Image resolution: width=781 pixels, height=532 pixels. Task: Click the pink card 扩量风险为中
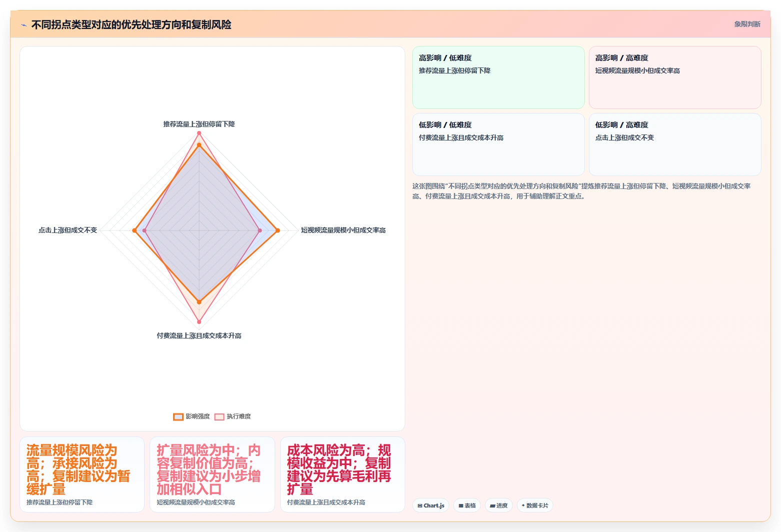click(212, 474)
